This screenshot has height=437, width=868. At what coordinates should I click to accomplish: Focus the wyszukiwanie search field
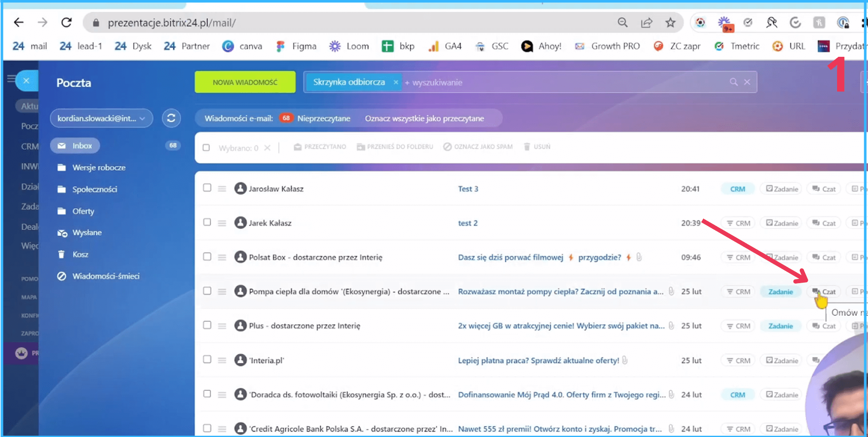[x=551, y=82]
